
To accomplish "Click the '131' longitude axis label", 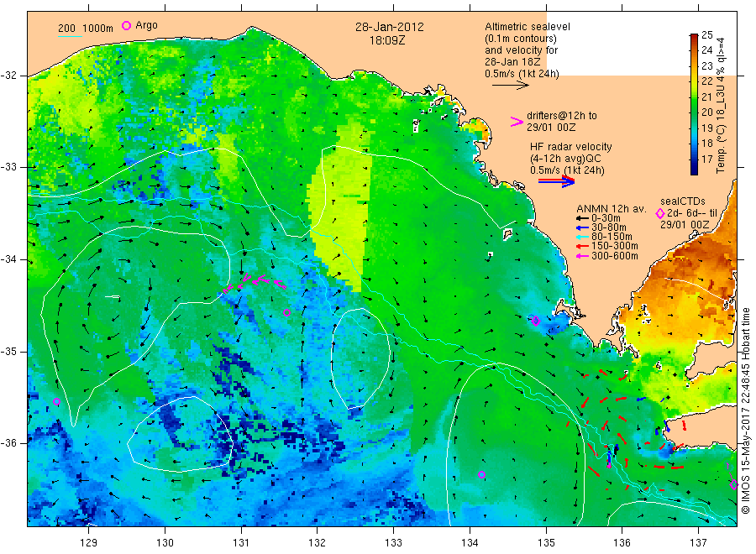I will (x=241, y=543).
